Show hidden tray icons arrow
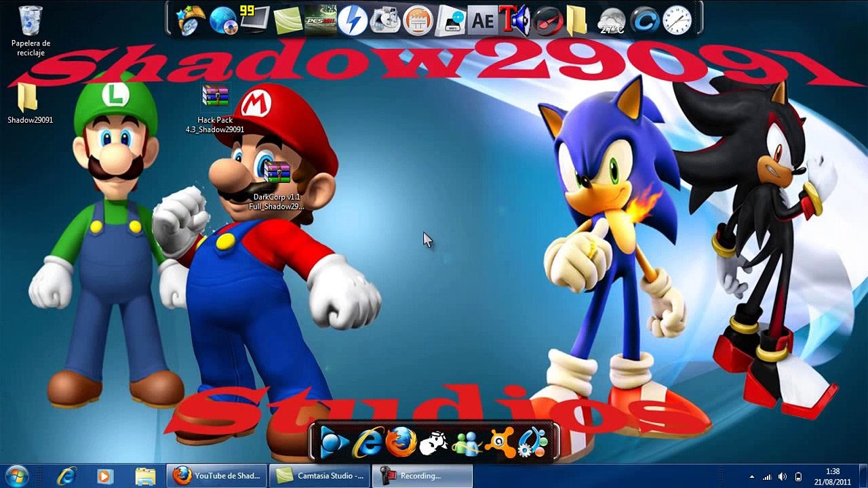 click(x=751, y=476)
